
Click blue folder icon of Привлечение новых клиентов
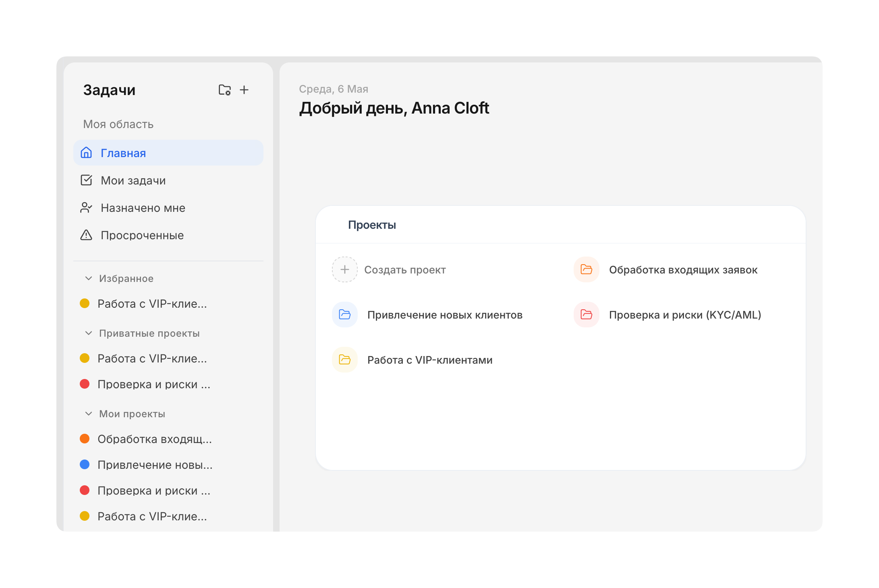coord(345,315)
